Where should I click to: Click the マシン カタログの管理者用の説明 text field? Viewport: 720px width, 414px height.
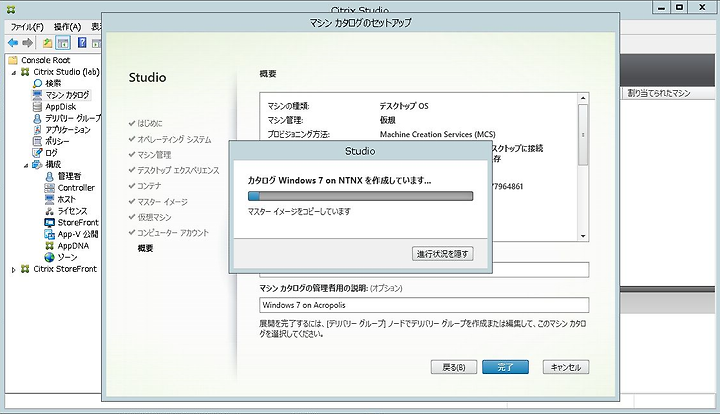click(424, 305)
